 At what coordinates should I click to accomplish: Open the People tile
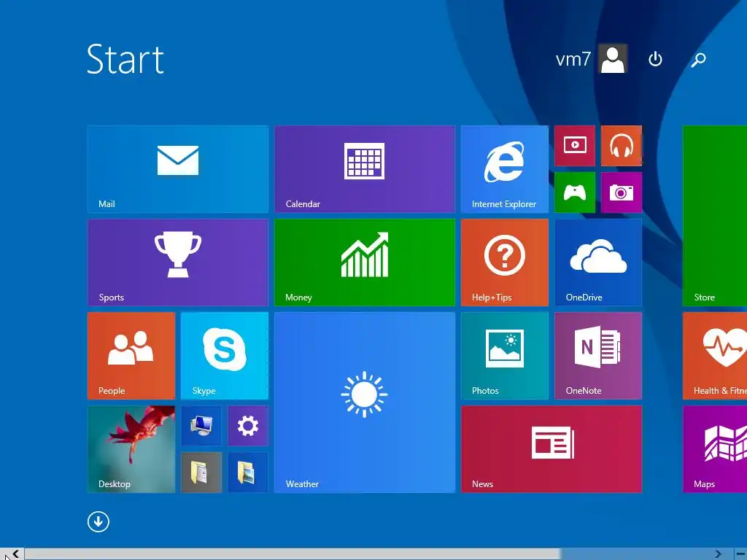click(131, 356)
